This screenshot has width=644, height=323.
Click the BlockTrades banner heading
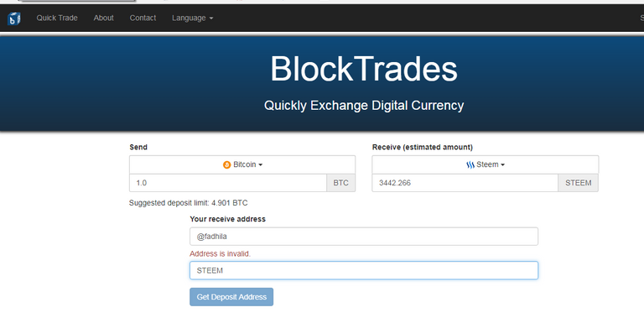coord(364,69)
